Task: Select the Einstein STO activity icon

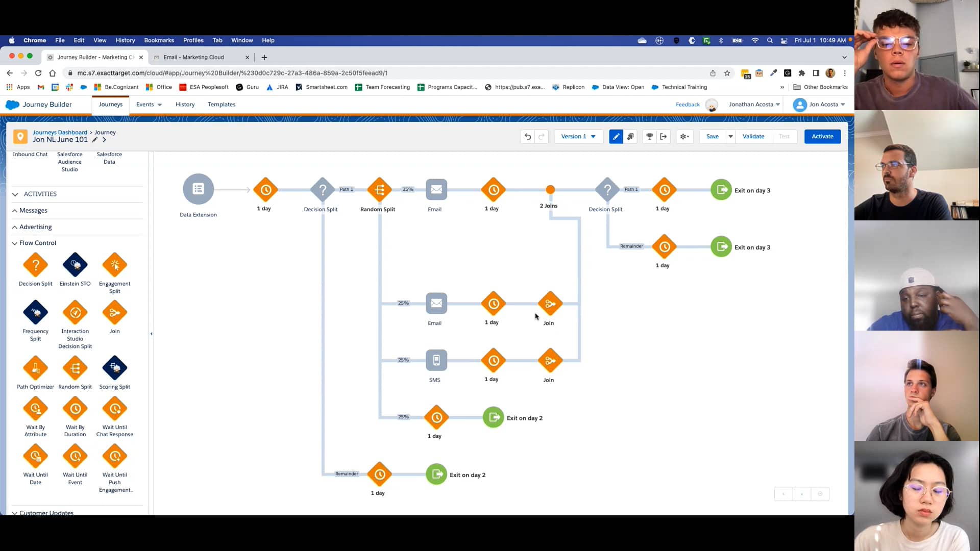Action: 75,265
